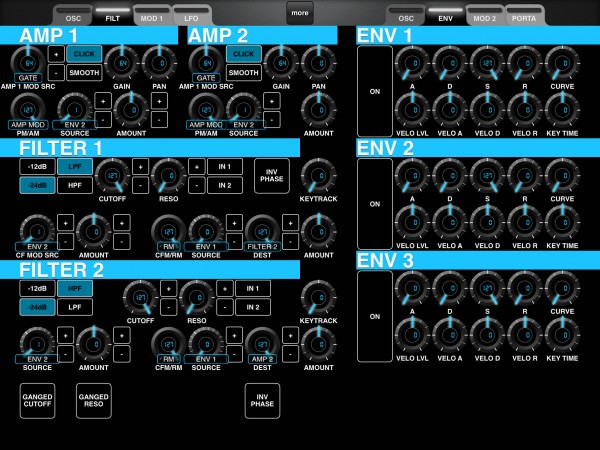The width and height of the screenshot is (600, 450).
Task: Increase FILTER 2 RESO with plus
Action: pyautogui.click(x=225, y=289)
